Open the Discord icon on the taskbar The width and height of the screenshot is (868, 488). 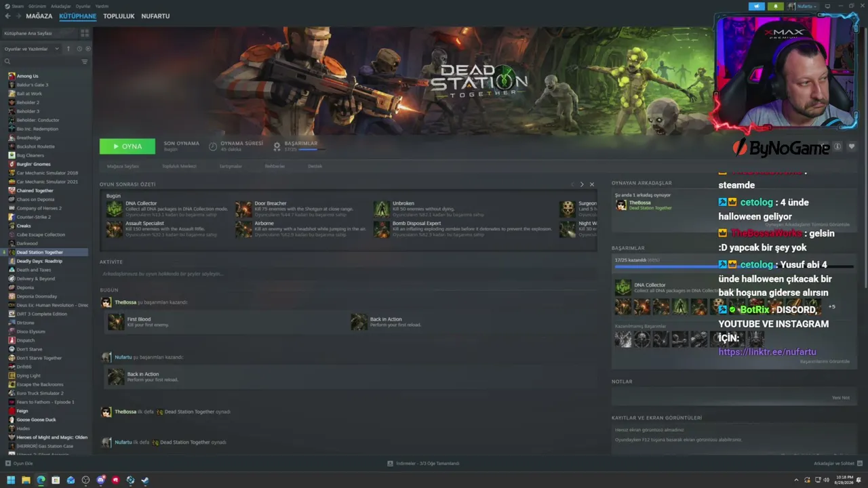coord(100,481)
